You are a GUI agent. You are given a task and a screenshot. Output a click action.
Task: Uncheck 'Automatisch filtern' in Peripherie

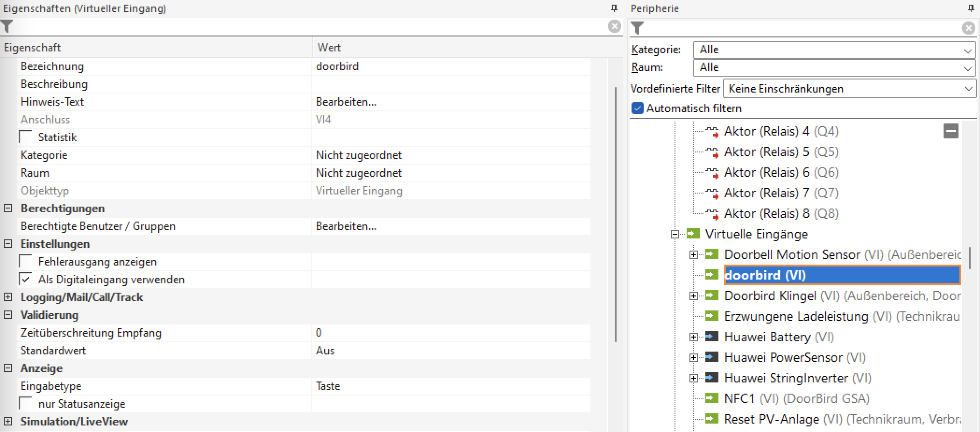pyautogui.click(x=637, y=108)
